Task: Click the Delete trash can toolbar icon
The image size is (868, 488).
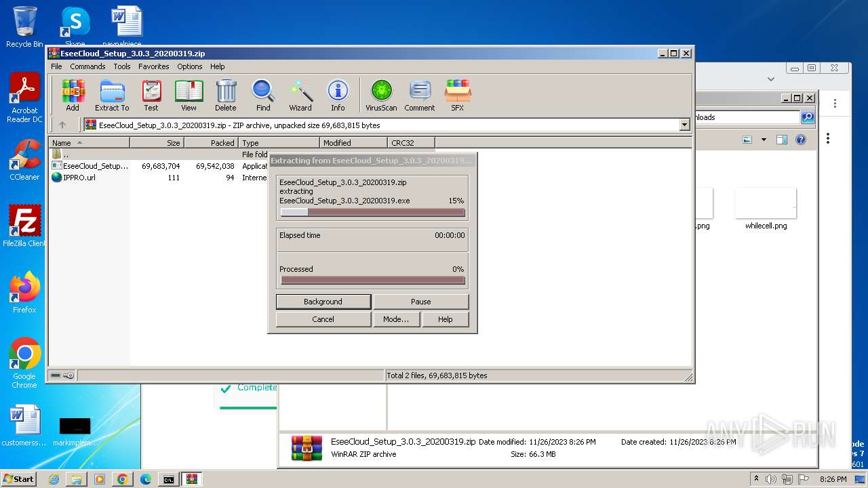Action: pyautogui.click(x=226, y=95)
